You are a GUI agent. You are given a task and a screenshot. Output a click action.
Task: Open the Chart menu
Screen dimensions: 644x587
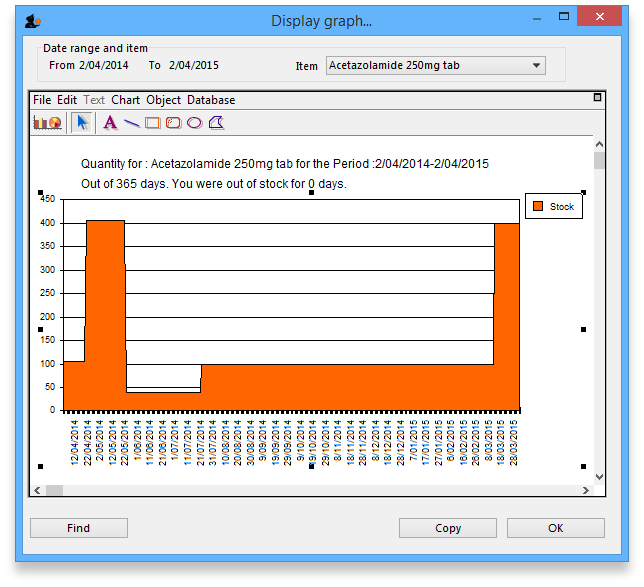click(x=126, y=100)
